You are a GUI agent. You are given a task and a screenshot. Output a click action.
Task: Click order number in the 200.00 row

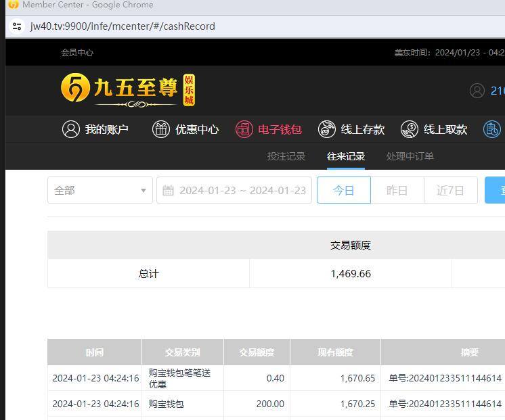[x=445, y=404]
